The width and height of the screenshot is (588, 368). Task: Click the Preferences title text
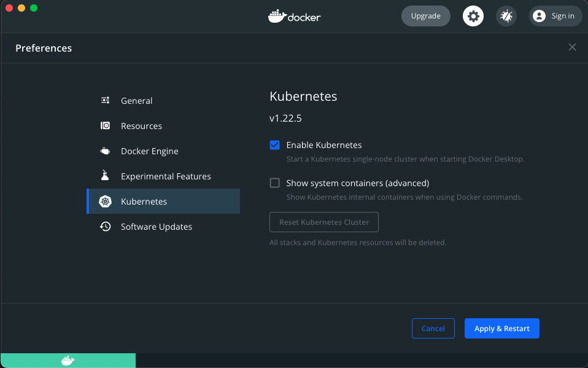44,48
